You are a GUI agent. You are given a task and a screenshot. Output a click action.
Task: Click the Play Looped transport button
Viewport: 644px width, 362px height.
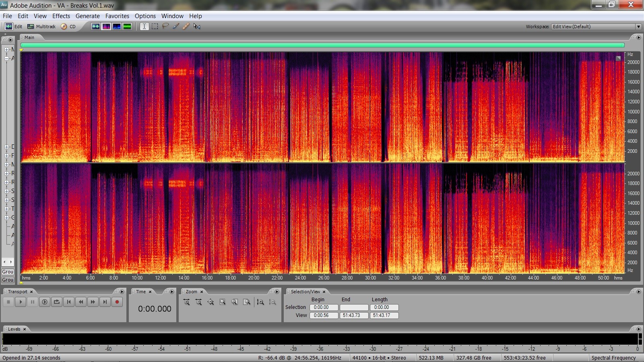57,302
